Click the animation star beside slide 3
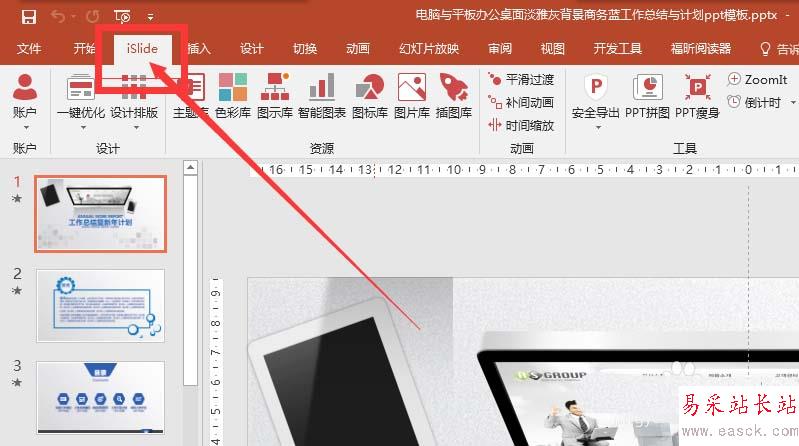 coord(17,382)
